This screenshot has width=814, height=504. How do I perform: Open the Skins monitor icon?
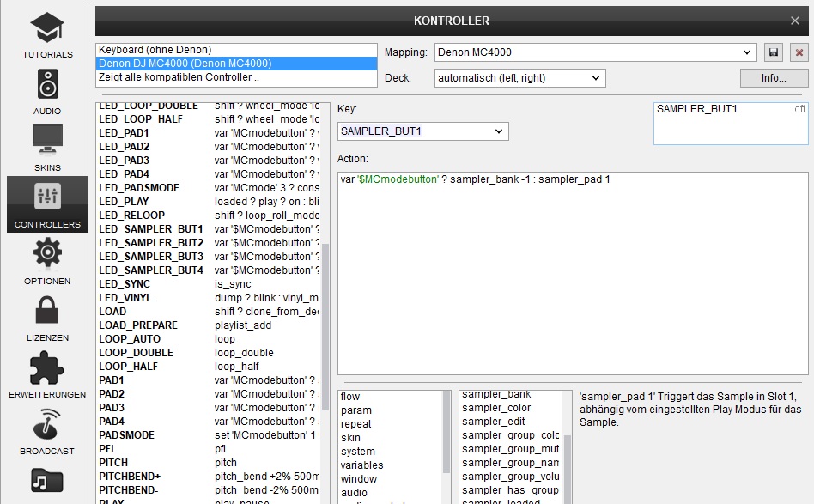47,140
